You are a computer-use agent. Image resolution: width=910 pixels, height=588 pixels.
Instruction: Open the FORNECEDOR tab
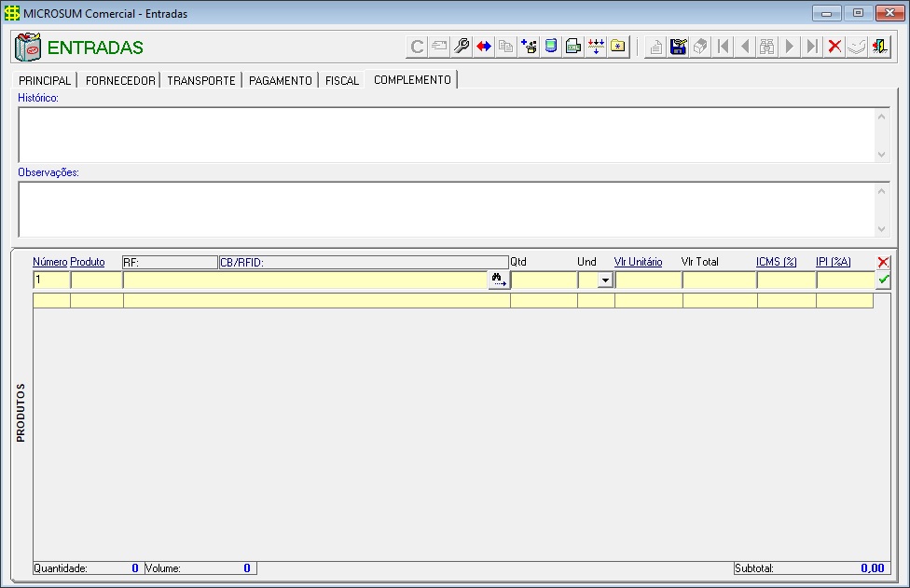click(120, 81)
